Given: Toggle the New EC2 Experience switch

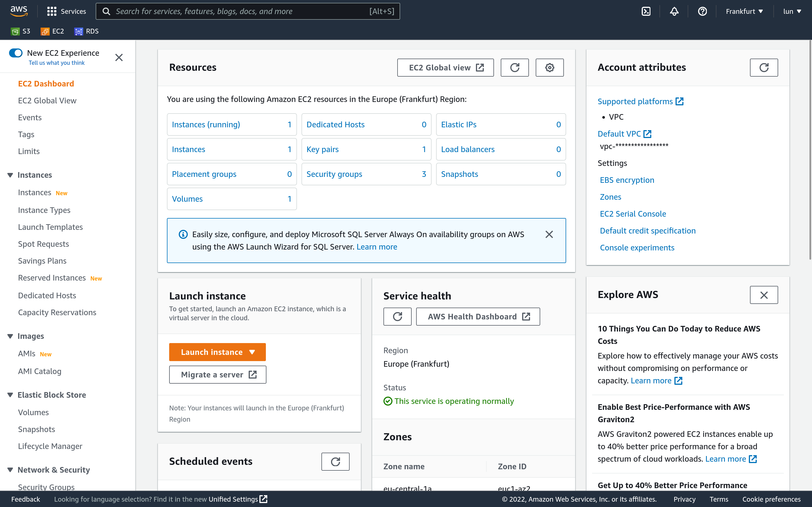Looking at the screenshot, I should click(x=15, y=53).
